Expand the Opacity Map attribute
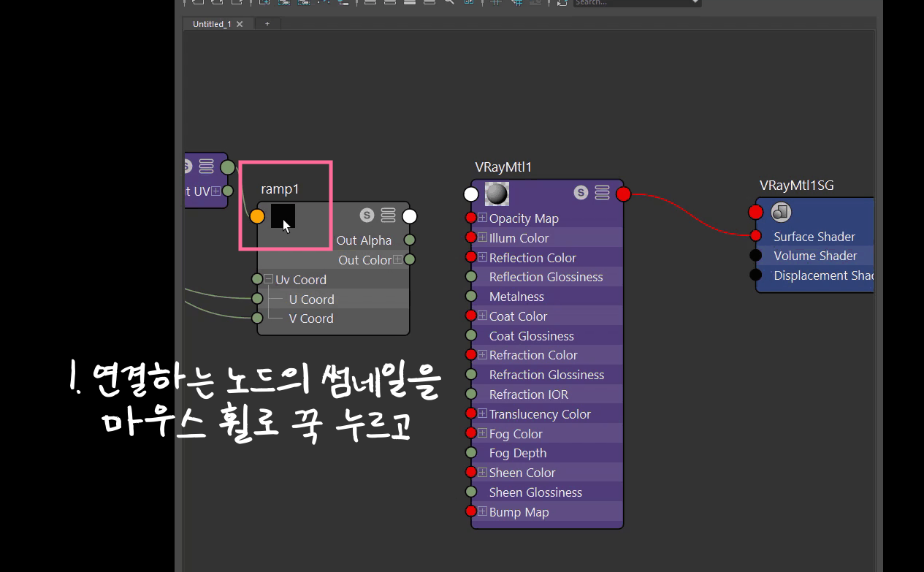This screenshot has width=924, height=572. tap(482, 218)
